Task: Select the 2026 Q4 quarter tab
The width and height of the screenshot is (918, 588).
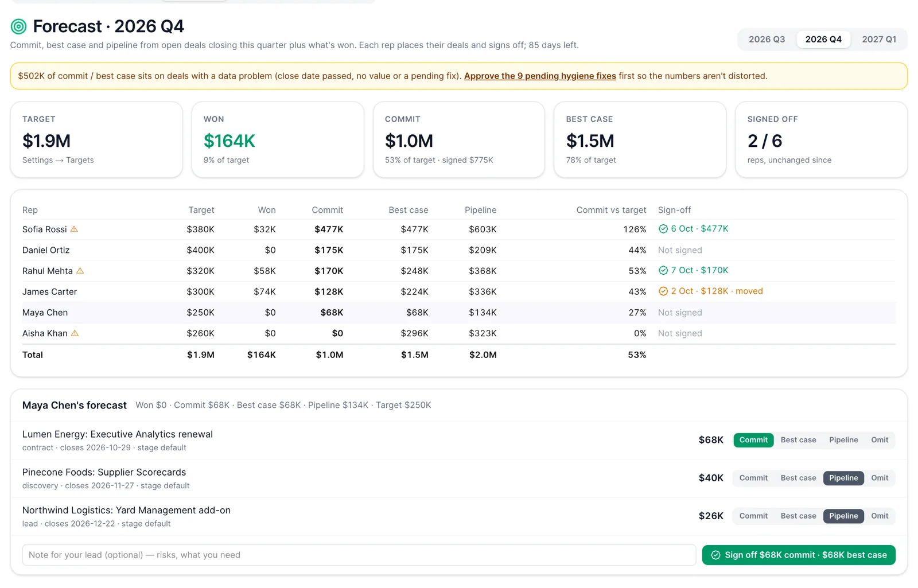Action: (823, 39)
